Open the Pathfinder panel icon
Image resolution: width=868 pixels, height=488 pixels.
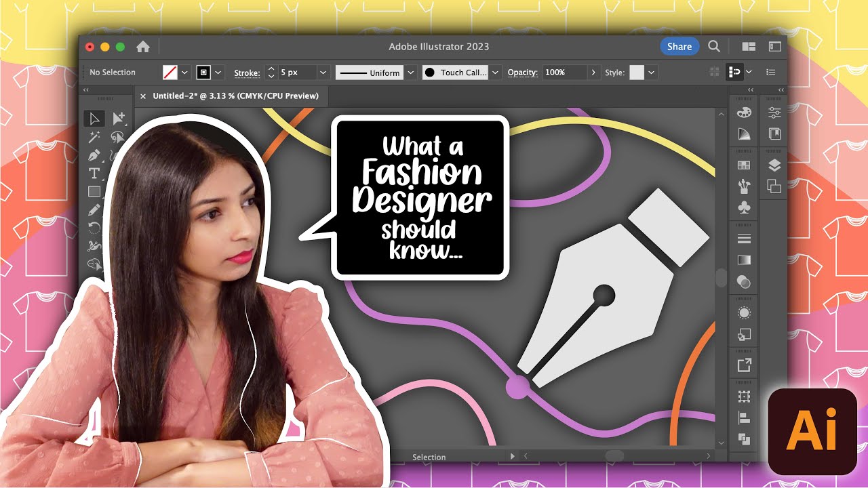coord(744,439)
